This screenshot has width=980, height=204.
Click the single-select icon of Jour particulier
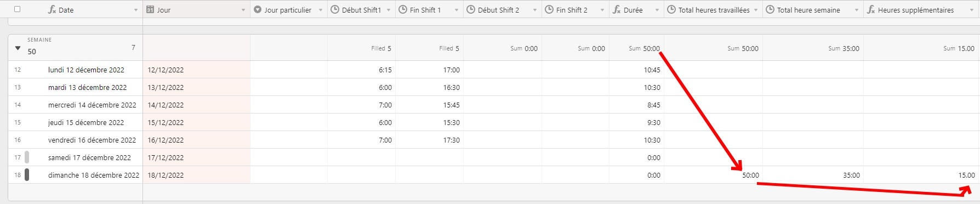tap(258, 10)
